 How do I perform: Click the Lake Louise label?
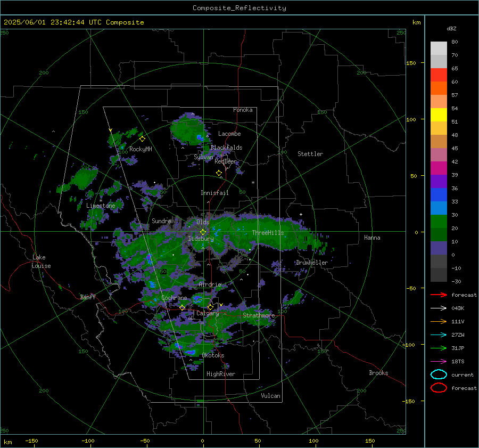pyautogui.click(x=41, y=262)
